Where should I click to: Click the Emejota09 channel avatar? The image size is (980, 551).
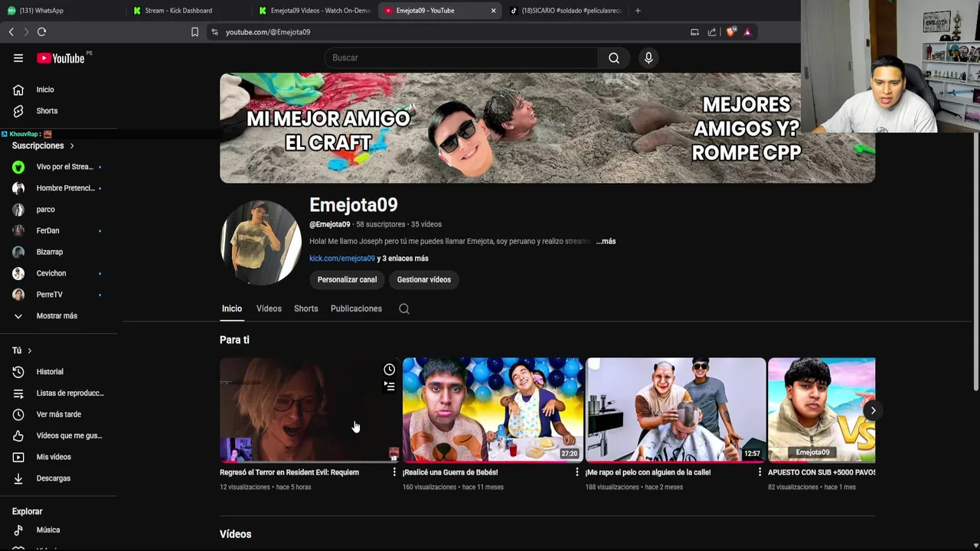(x=260, y=243)
